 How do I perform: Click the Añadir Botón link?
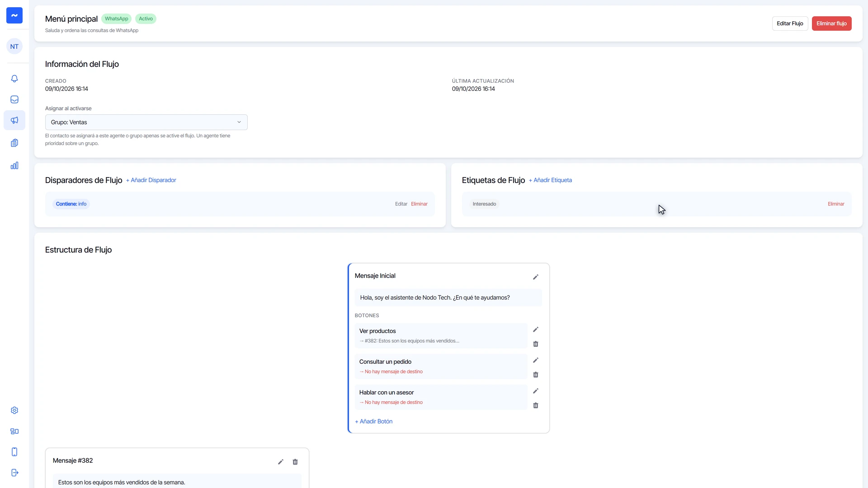373,422
